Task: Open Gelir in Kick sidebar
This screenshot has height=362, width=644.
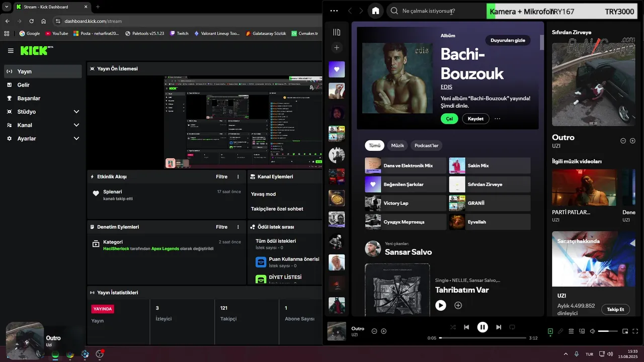Action: pyautogui.click(x=43, y=85)
